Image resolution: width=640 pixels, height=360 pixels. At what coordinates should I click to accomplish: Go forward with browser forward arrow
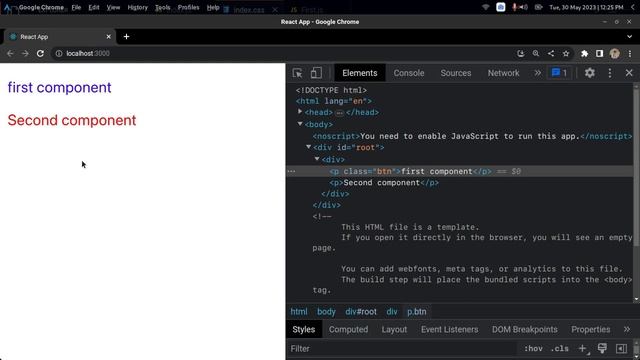coord(25,53)
